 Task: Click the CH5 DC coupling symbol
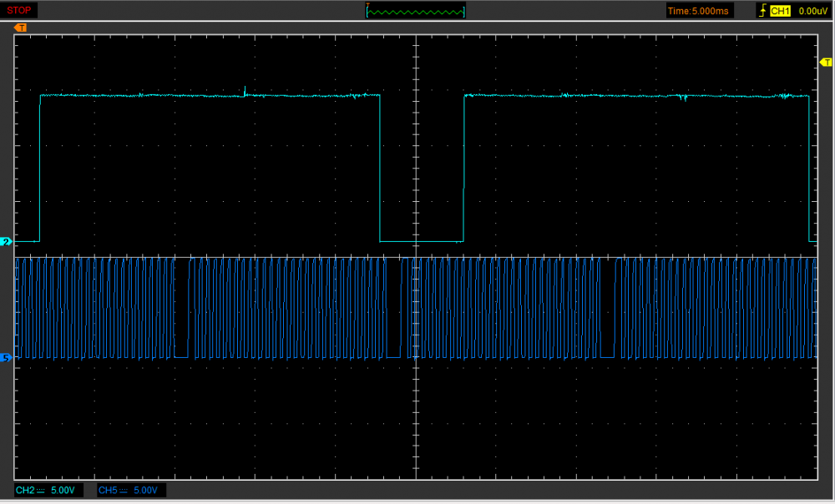point(125,490)
